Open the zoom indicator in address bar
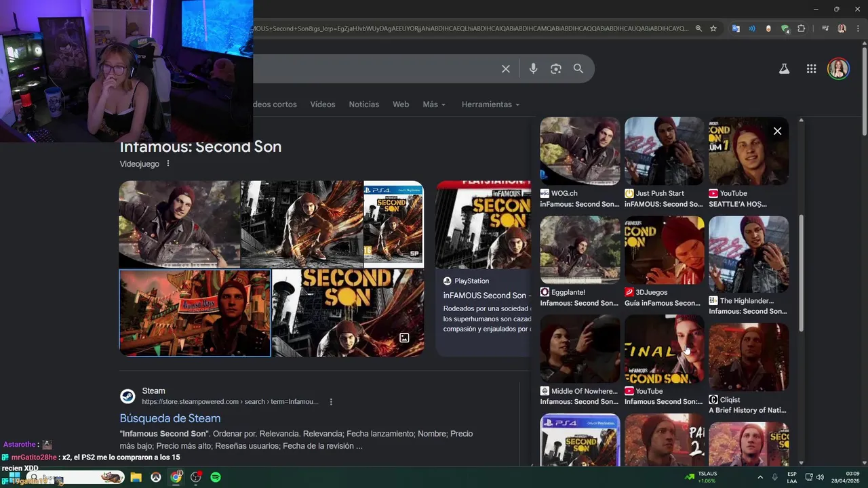The image size is (868, 488). pos(698,28)
